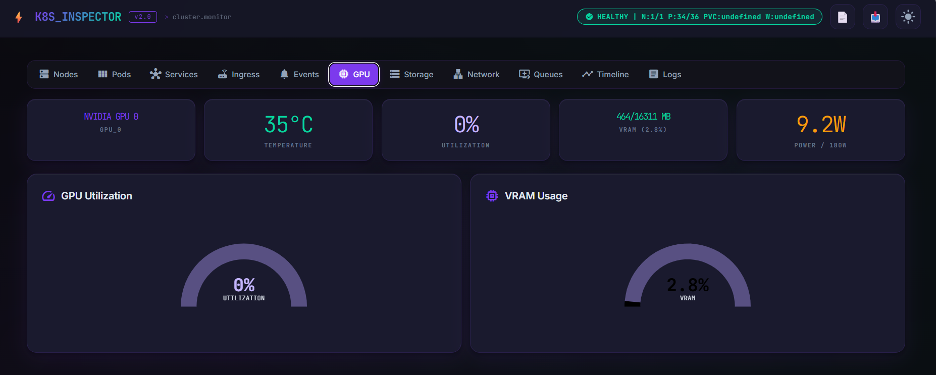Open the Queues tab
The width and height of the screenshot is (936, 376).
540,75
